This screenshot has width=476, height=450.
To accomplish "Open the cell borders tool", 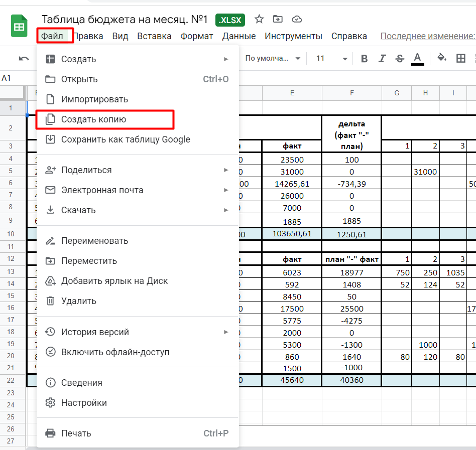I will pyautogui.click(x=460, y=59).
